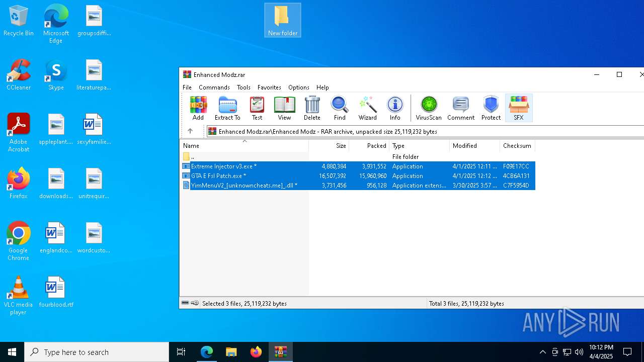
Task: Click the Add toolbar icon in WinRAR
Action: [x=198, y=108]
